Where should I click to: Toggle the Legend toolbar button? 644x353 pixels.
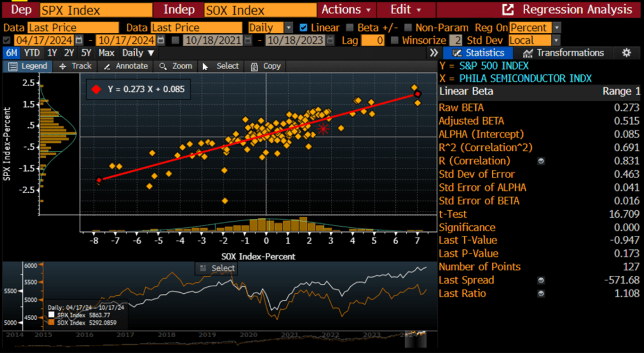coord(28,66)
